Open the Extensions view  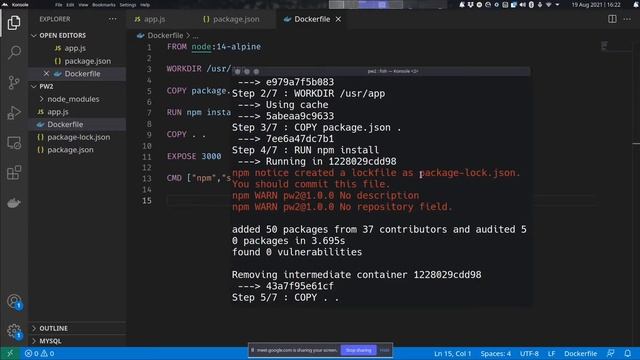(14, 173)
